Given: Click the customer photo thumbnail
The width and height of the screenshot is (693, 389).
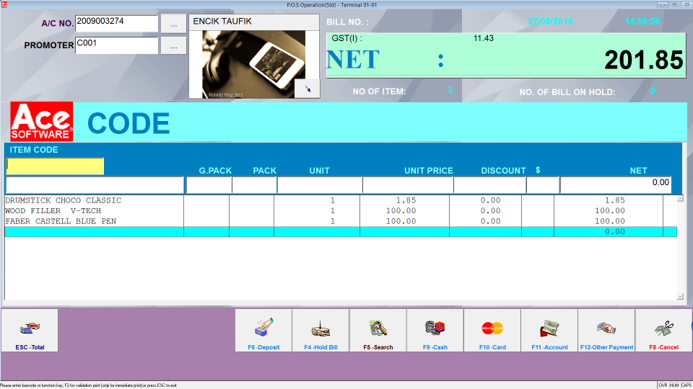Looking at the screenshot, I should point(254,64).
